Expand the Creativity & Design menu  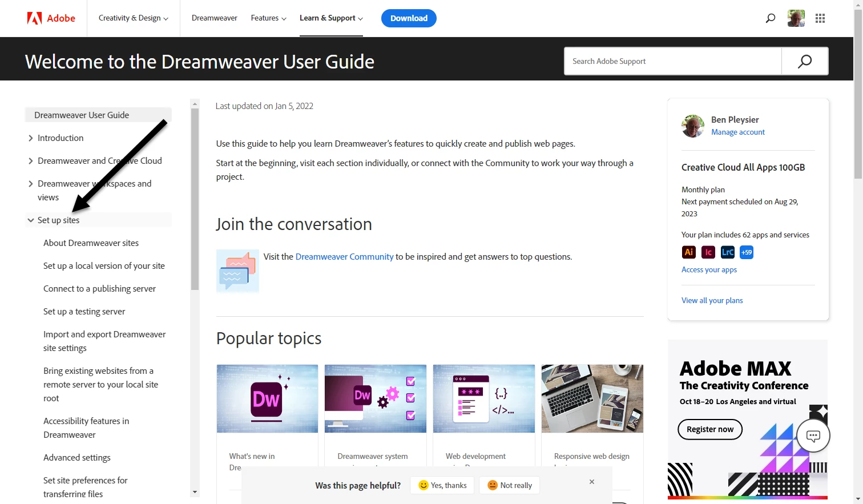(x=133, y=18)
